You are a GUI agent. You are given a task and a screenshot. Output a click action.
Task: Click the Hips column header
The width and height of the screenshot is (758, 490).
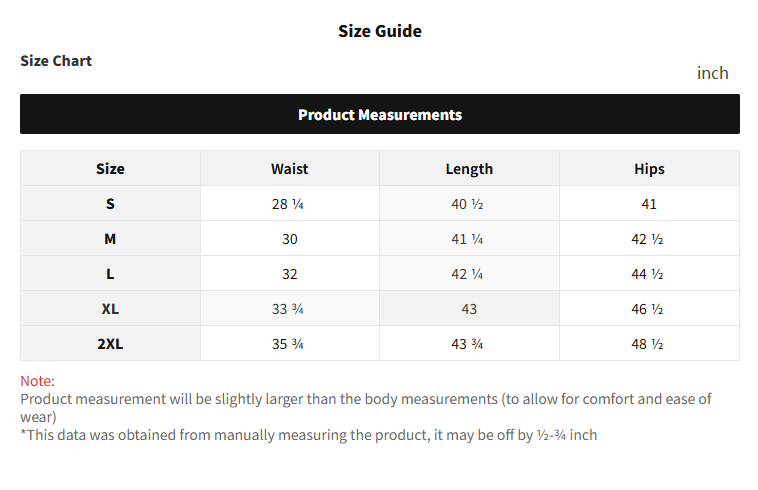pyautogui.click(x=649, y=169)
